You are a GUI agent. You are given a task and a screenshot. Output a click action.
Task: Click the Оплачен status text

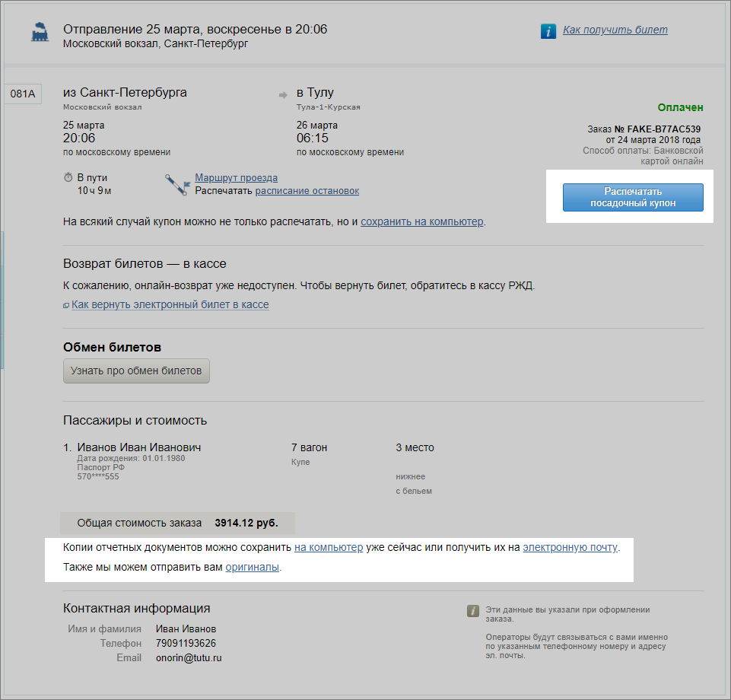(680, 108)
